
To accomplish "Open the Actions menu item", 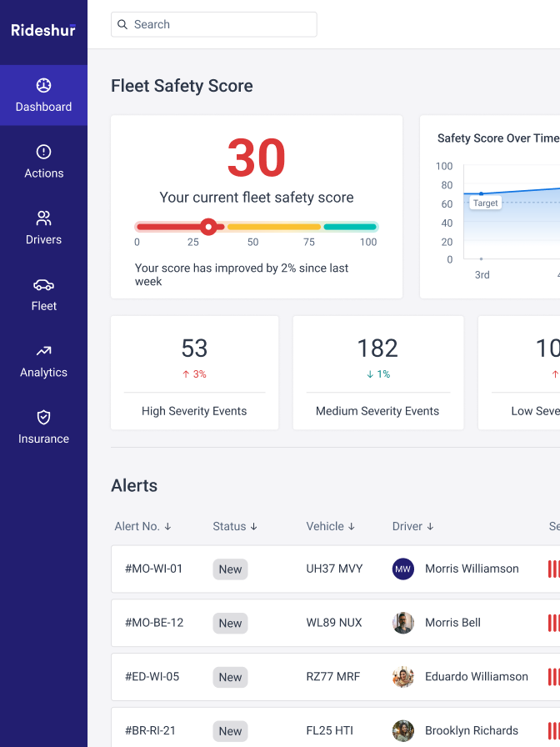I will (x=44, y=162).
